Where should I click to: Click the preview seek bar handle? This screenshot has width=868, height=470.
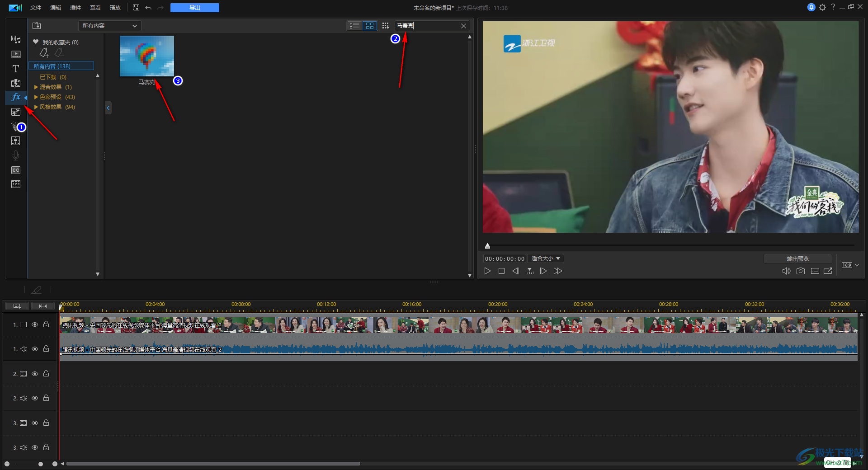pos(487,246)
